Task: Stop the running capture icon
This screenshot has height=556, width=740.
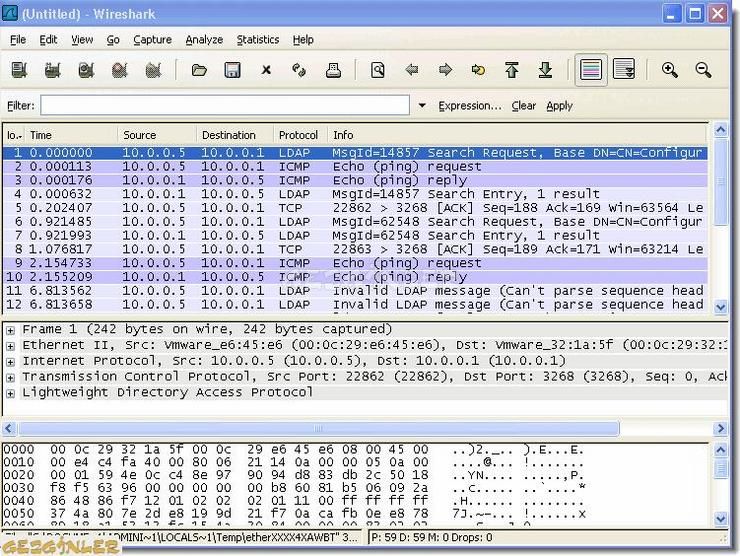Action: pos(119,70)
